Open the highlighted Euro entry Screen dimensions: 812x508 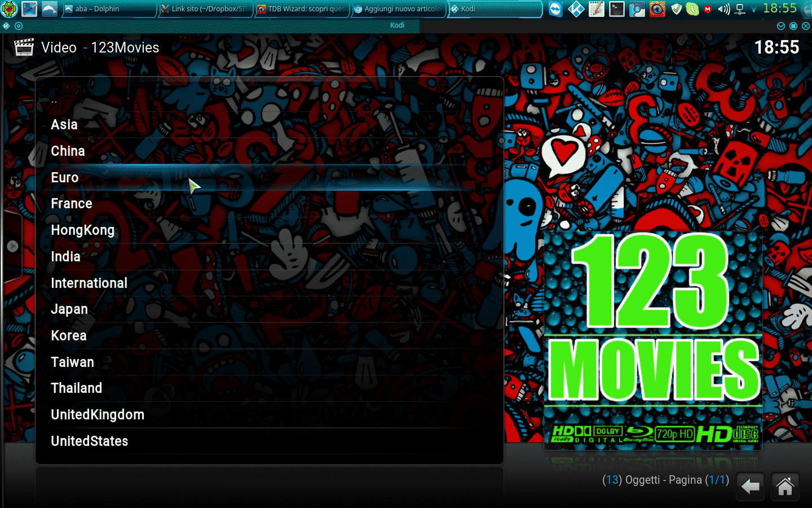(269, 177)
